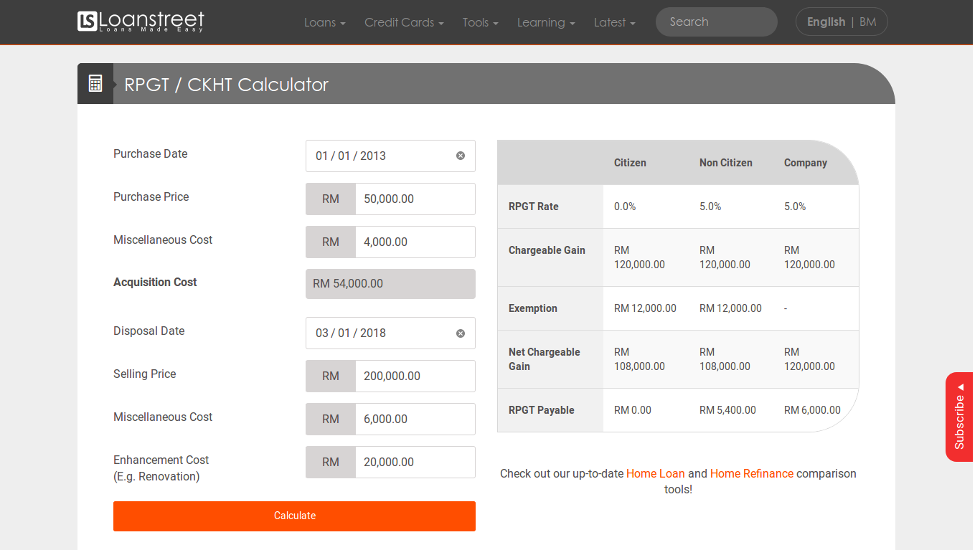Select the Enhancement Cost input

[414, 462]
